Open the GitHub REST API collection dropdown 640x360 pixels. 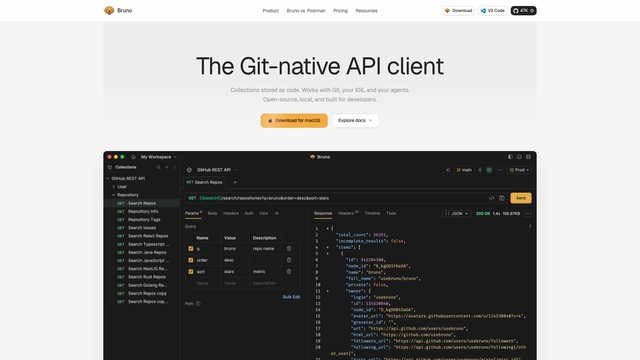(217, 170)
